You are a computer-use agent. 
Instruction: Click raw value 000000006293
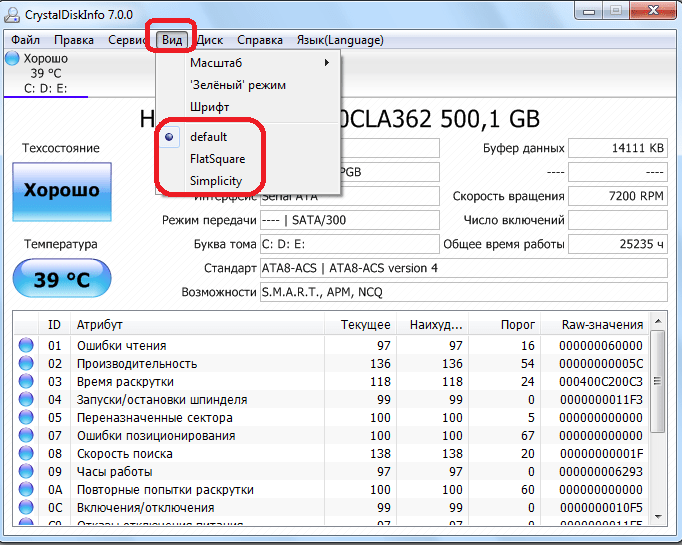tap(601, 472)
